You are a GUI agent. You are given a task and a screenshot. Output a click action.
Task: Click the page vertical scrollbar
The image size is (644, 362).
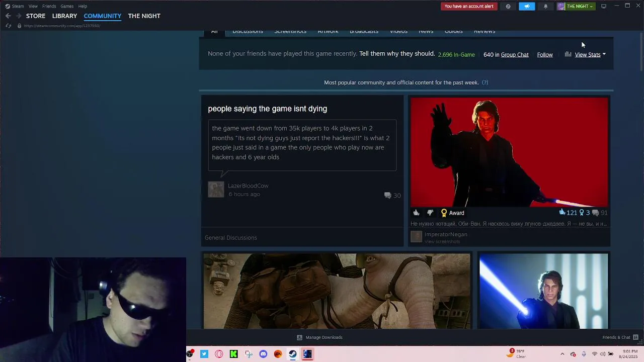[x=640, y=53]
